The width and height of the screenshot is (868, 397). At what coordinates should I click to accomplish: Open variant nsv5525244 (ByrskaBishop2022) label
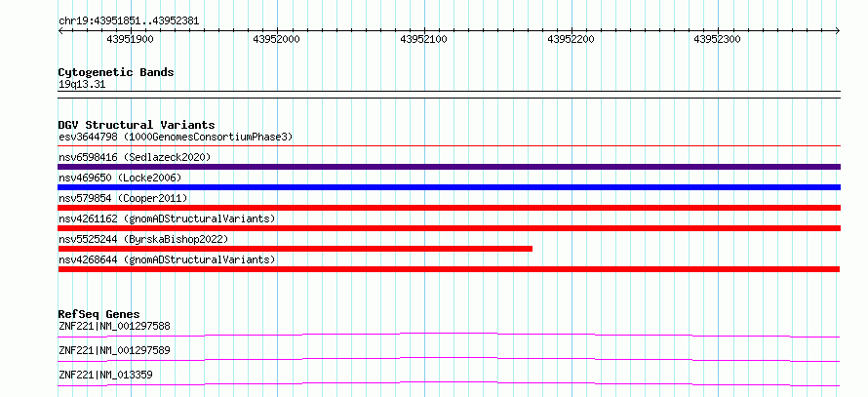(143, 239)
